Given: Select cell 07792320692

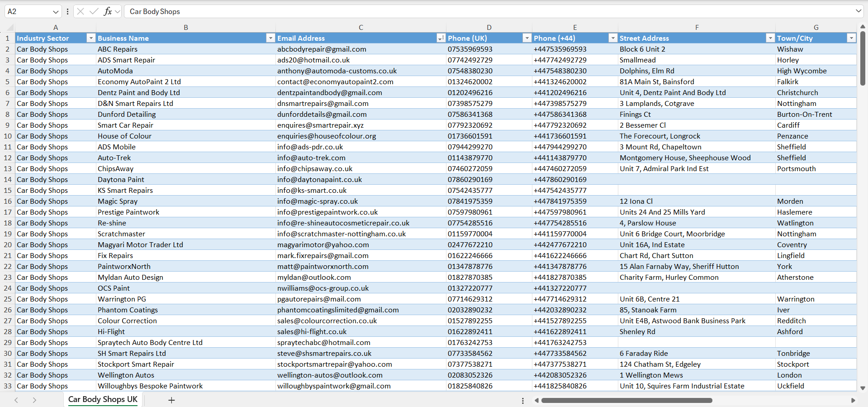Looking at the screenshot, I should (x=489, y=125).
